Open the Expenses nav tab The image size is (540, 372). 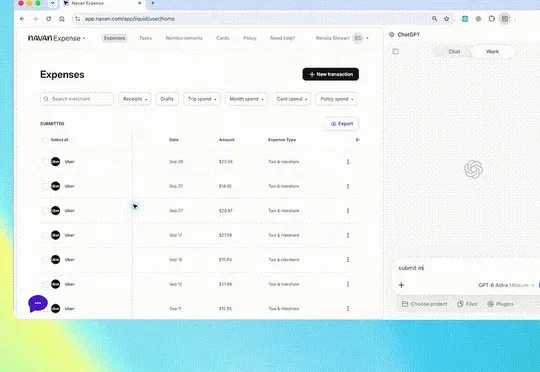[115, 38]
